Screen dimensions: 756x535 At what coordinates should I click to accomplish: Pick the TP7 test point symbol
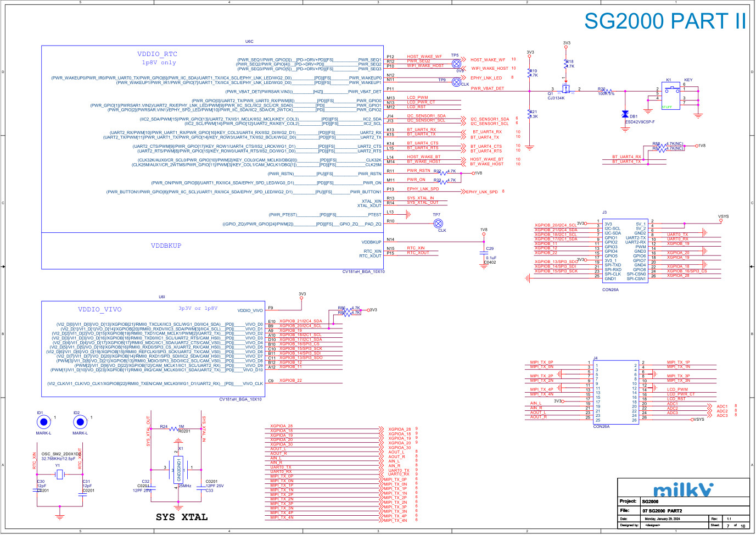pos(438,223)
